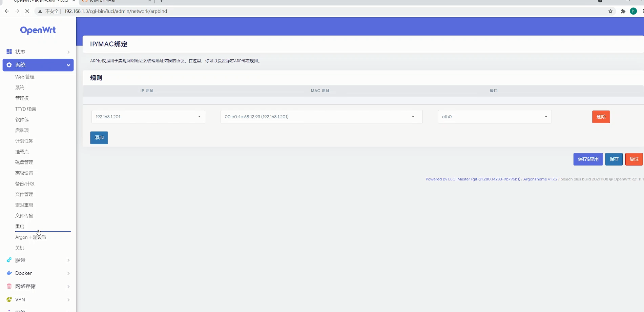Delete the 192.168.1.201 binding rule
This screenshot has width=644, height=312.
tap(601, 117)
